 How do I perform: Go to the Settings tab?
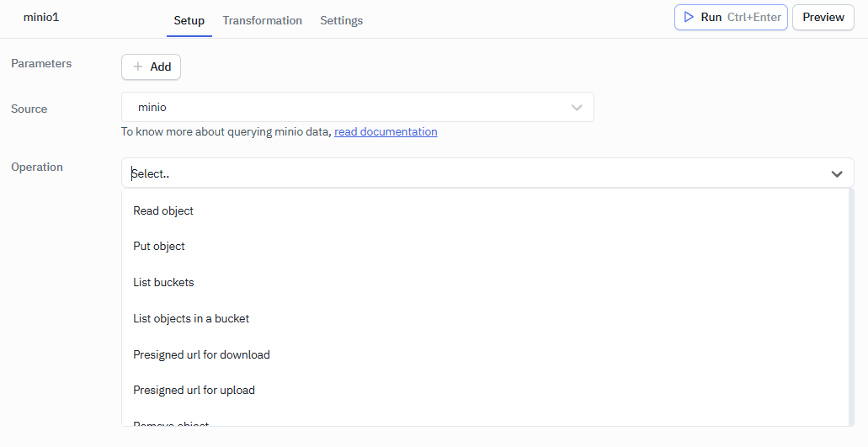pos(341,20)
